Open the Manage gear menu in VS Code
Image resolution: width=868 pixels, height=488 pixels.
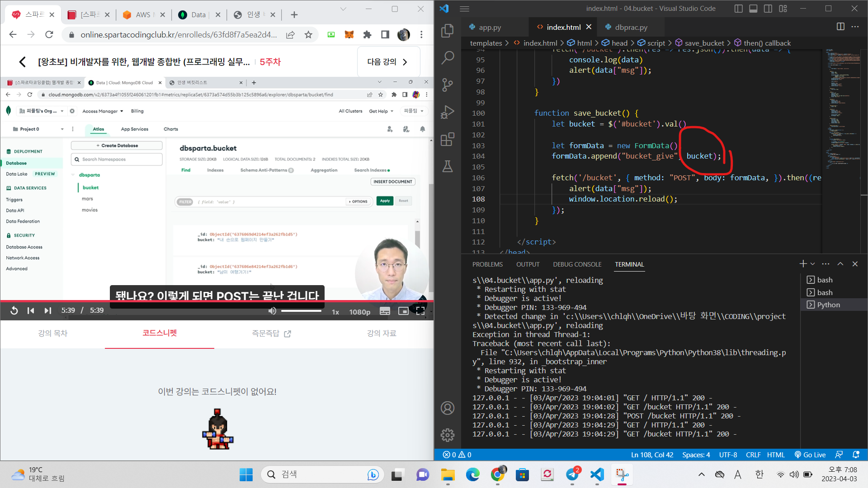(448, 435)
